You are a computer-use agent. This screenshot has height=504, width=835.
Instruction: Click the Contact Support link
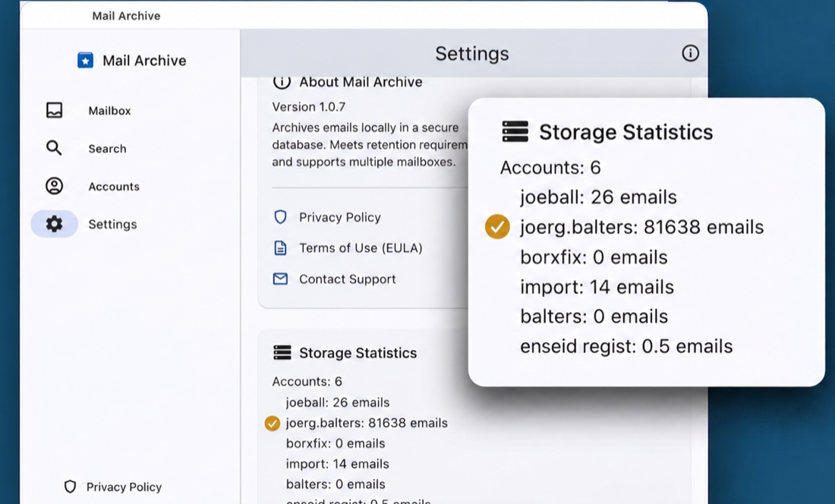[x=348, y=279]
